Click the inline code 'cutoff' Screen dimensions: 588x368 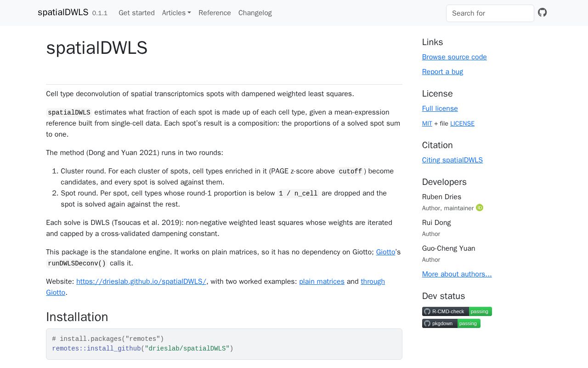(x=351, y=171)
